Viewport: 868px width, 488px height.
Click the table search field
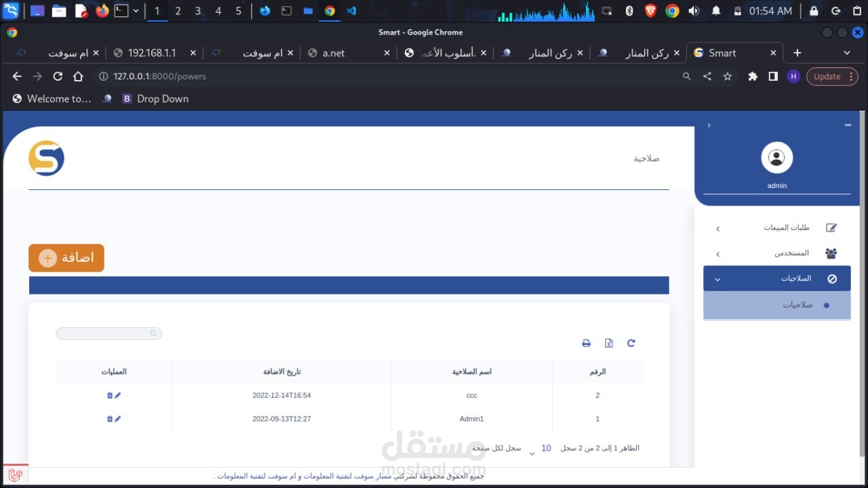[108, 333]
